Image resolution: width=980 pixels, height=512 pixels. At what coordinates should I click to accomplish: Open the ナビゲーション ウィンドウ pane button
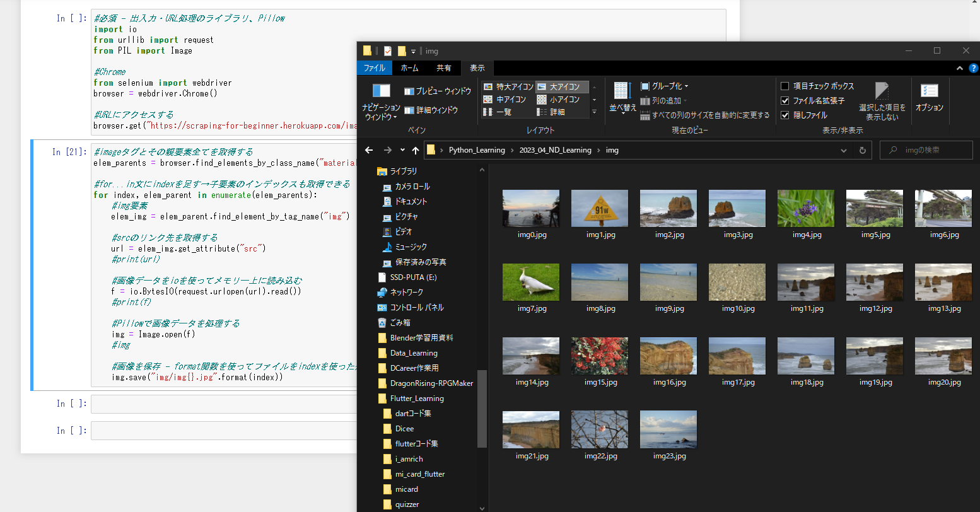pos(381,101)
